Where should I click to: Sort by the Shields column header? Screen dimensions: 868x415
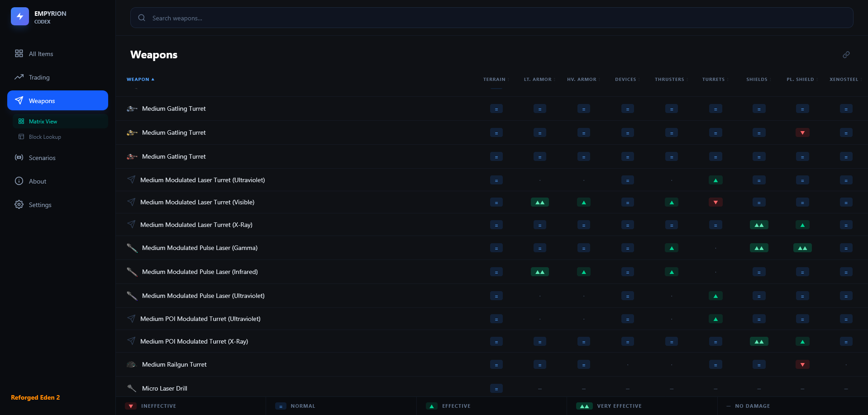(x=757, y=80)
